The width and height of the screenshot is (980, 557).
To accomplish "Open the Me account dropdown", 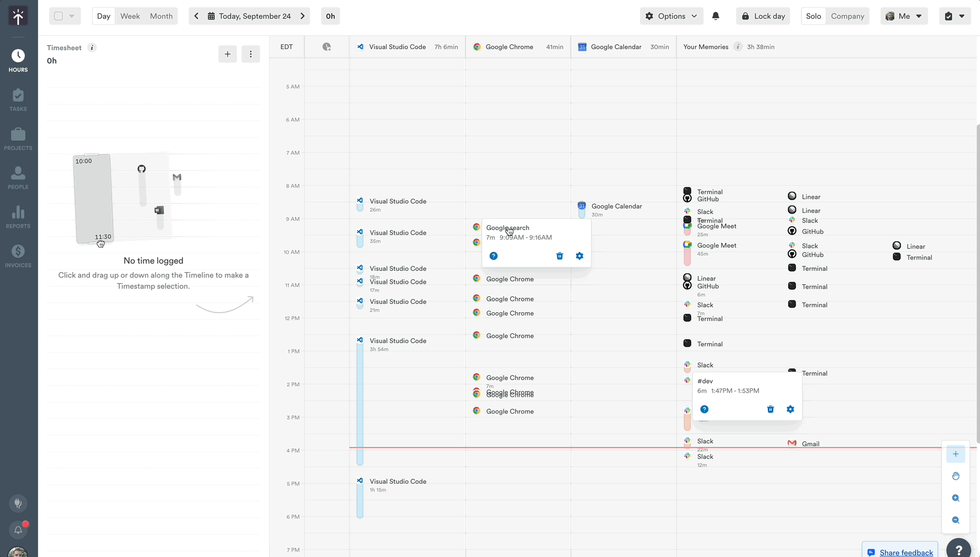I will [903, 16].
